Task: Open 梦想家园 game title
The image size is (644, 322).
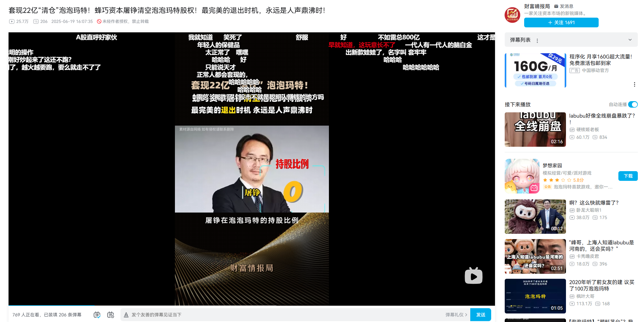Action: click(x=552, y=166)
